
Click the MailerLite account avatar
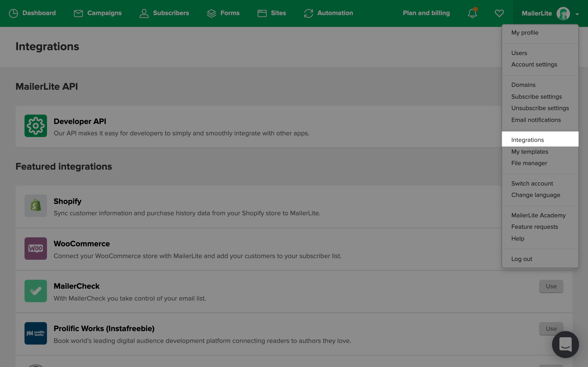563,14
